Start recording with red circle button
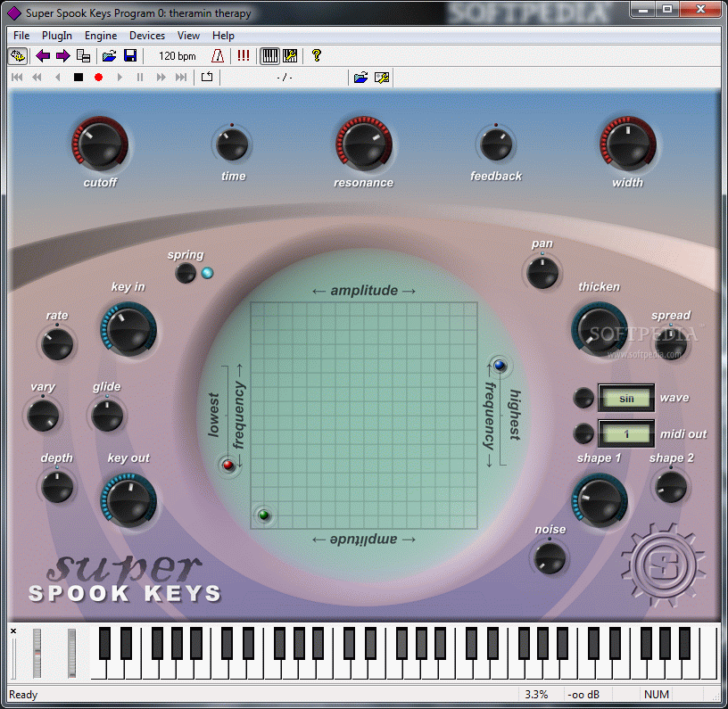Screen dimensions: 728x709 coord(98,78)
